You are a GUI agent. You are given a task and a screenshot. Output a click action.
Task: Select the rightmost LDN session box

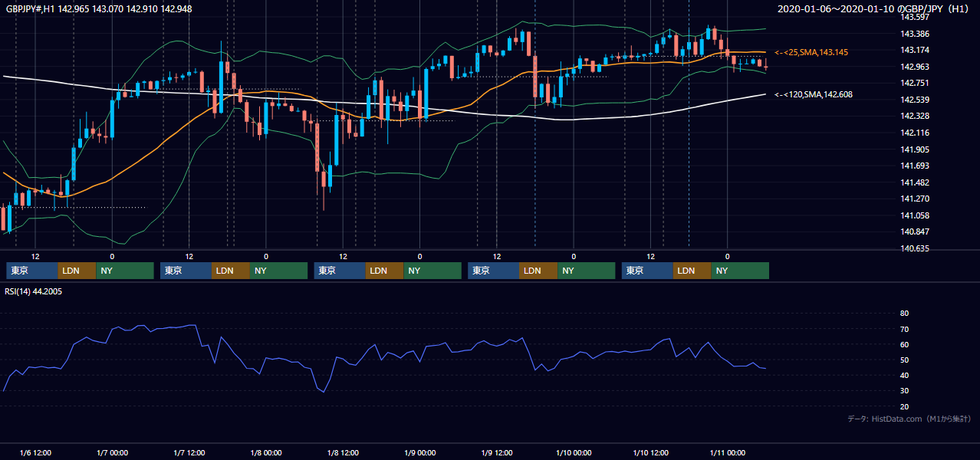coord(692,271)
